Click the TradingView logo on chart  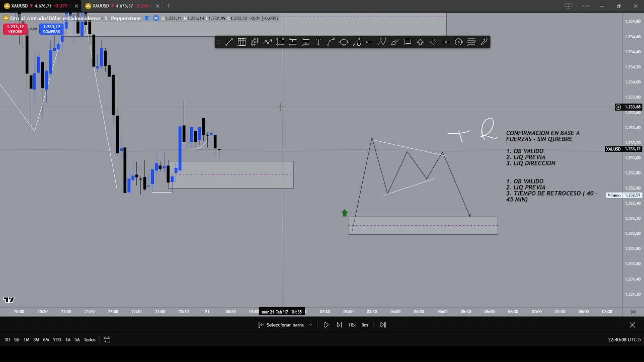pyautogui.click(x=9, y=300)
